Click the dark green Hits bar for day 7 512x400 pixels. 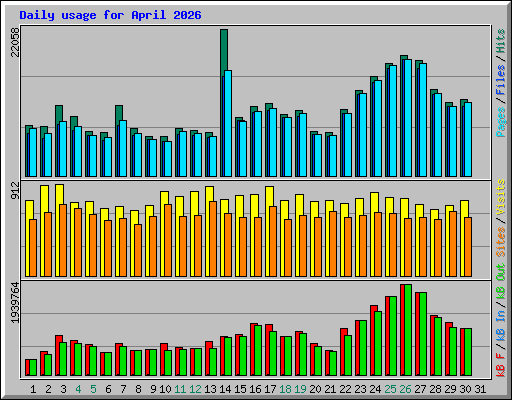pos(119,113)
